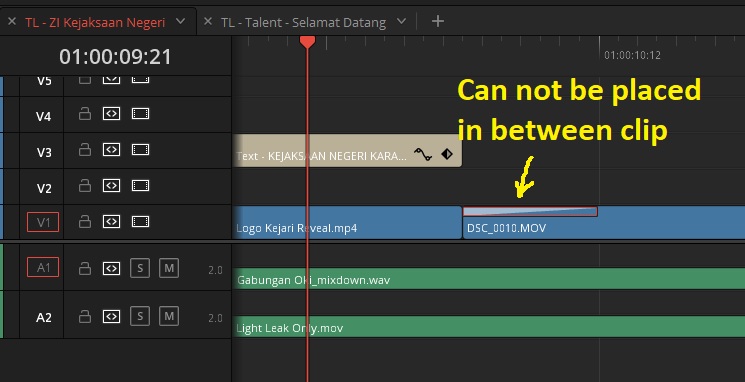The image size is (745, 382).
Task: Select the Gabungan Oki_mixdown.wav audio clip
Action: pos(489,279)
